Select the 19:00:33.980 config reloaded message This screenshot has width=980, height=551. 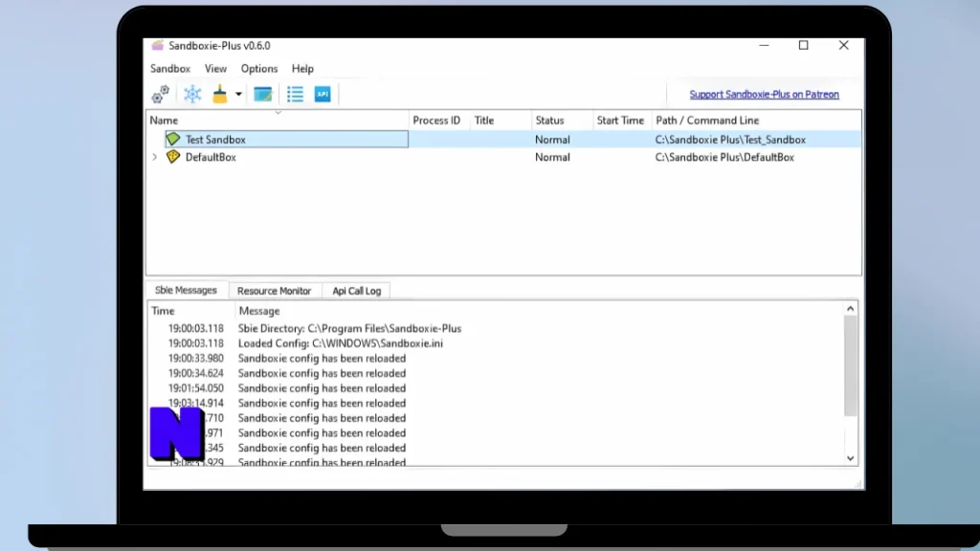(x=496, y=359)
